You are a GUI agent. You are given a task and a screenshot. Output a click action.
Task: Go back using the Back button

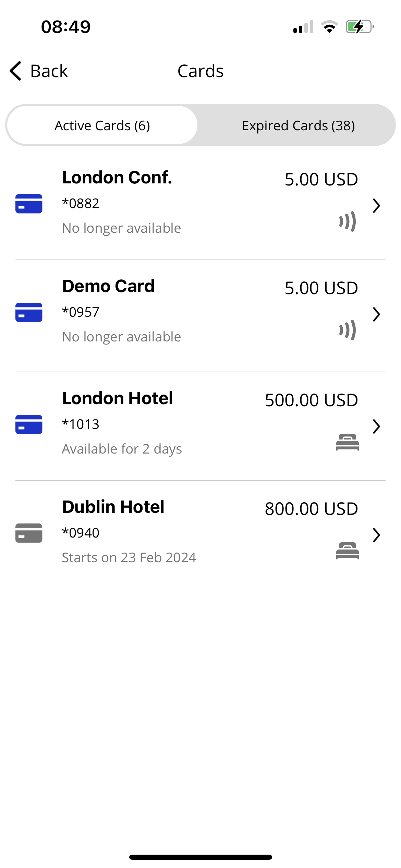(x=39, y=71)
